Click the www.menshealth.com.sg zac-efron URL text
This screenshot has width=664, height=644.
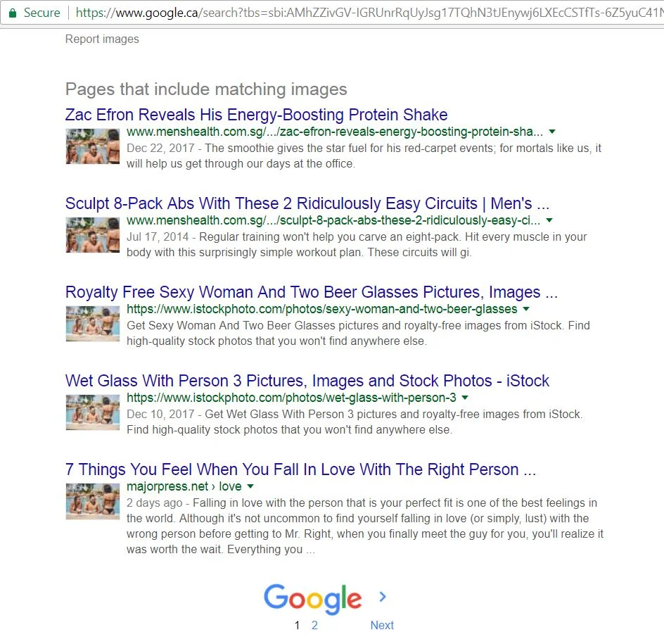335,132
